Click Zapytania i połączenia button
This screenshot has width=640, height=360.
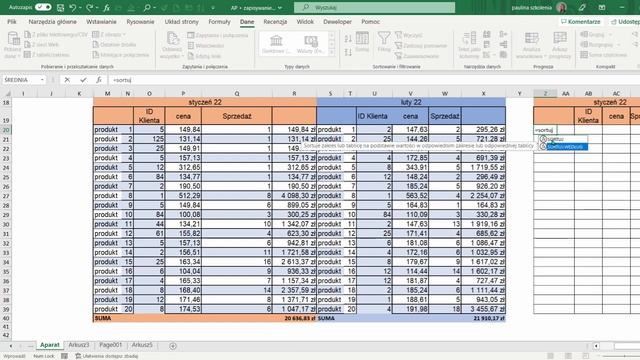tap(218, 35)
